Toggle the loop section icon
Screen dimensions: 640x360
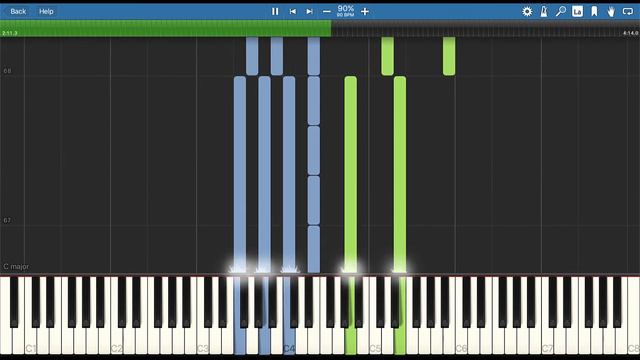pos(628,11)
